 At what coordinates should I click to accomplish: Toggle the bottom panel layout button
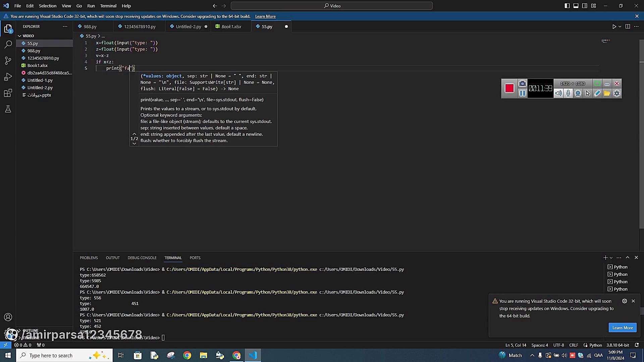(x=576, y=6)
